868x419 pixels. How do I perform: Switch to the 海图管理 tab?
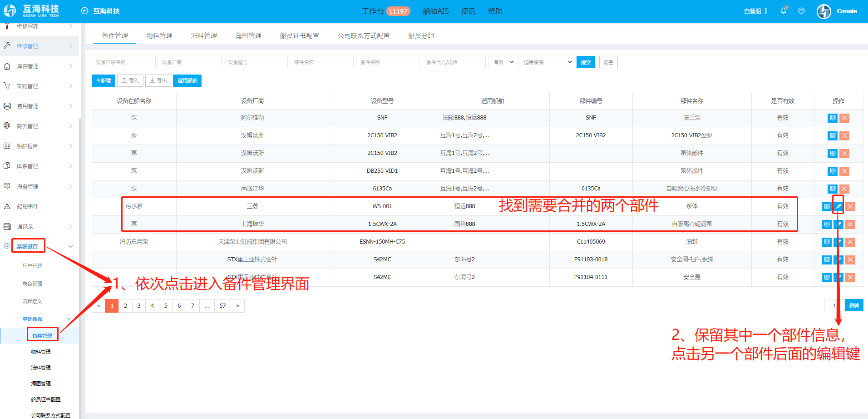pos(248,35)
